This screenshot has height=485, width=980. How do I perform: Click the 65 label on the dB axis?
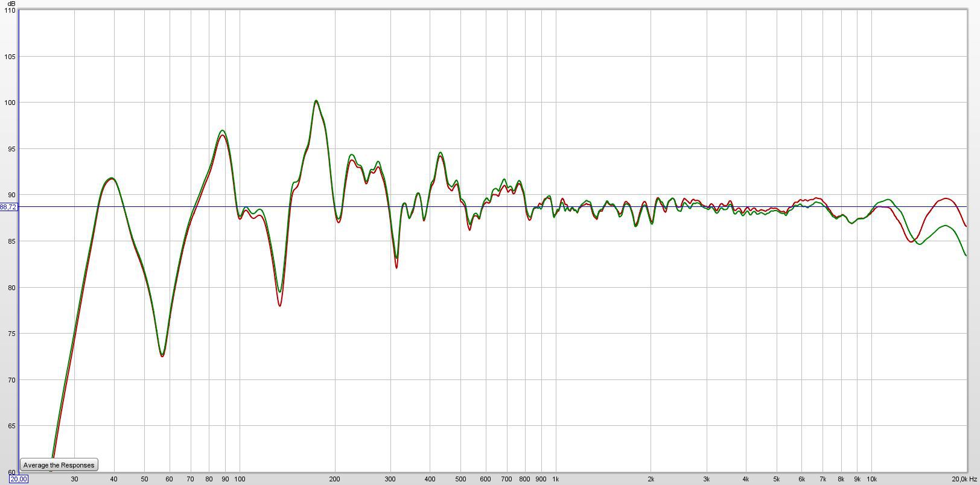[x=11, y=426]
